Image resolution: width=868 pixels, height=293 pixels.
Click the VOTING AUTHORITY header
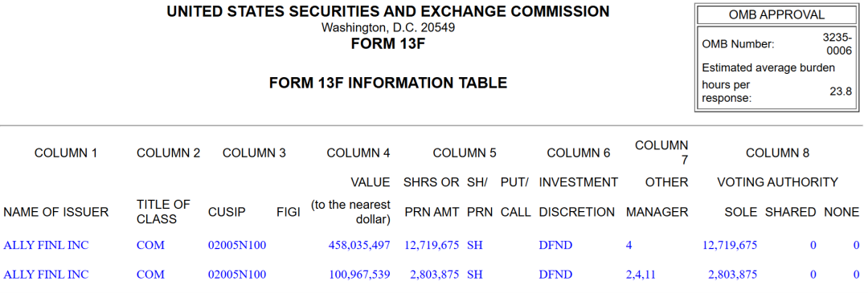[x=777, y=182]
